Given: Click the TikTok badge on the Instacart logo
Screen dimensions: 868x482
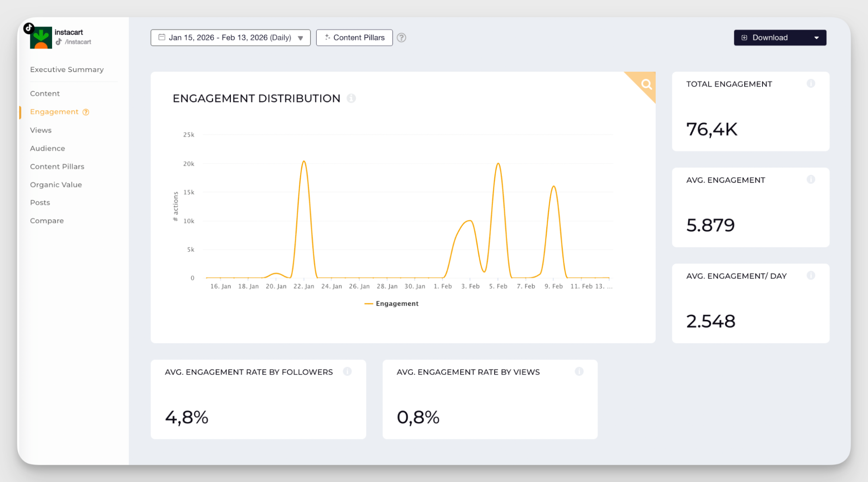Looking at the screenshot, I should (28, 28).
